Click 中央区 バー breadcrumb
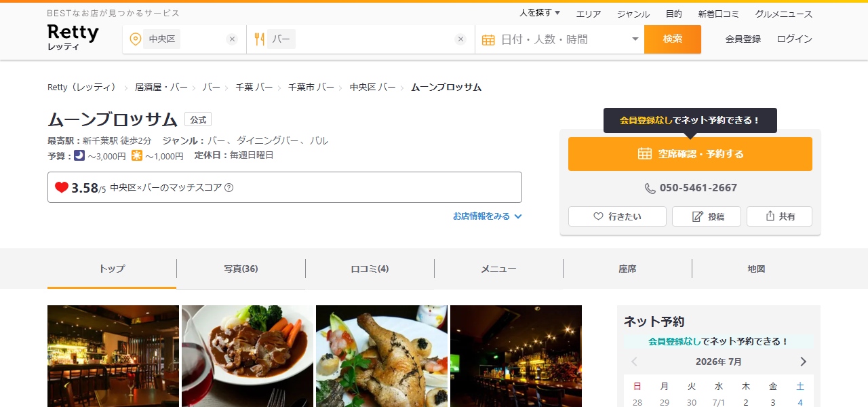Image resolution: width=868 pixels, height=407 pixels. tap(373, 88)
